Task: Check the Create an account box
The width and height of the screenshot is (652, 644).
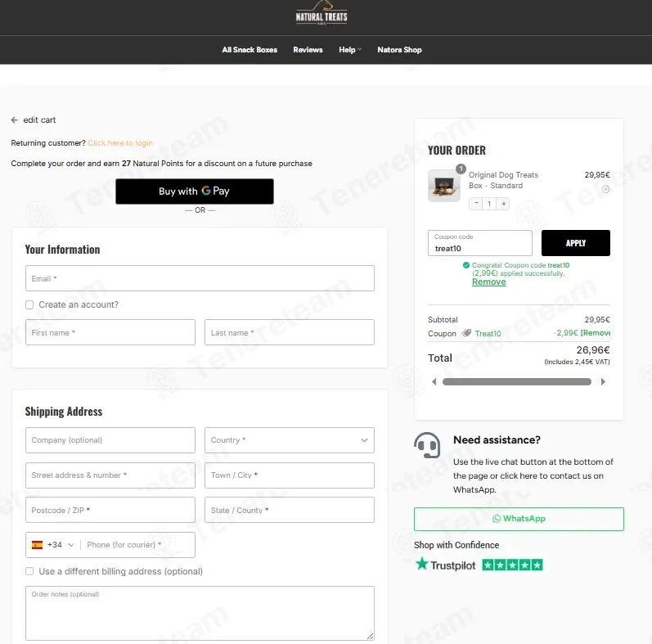Action: tap(29, 305)
